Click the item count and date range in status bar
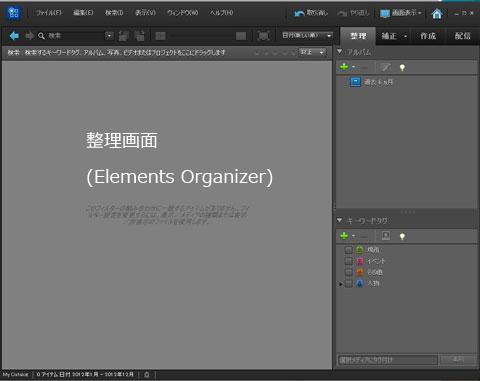This screenshot has height=381, width=480. [85, 375]
